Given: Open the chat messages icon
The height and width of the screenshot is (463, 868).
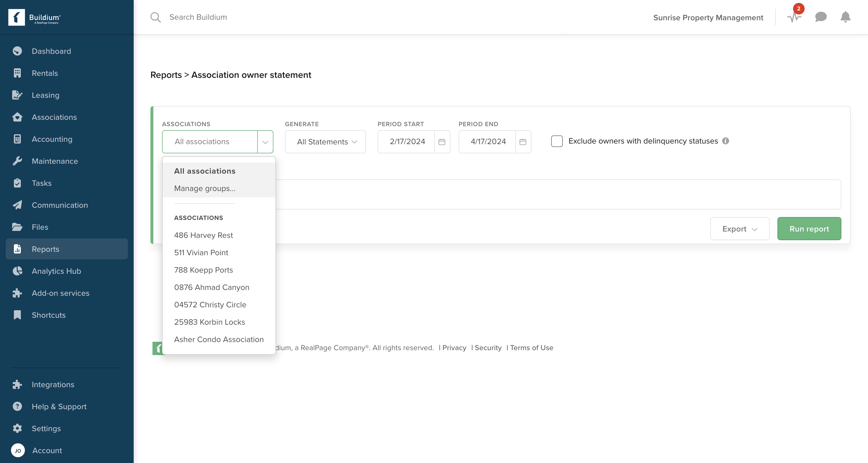Looking at the screenshot, I should 821,17.
